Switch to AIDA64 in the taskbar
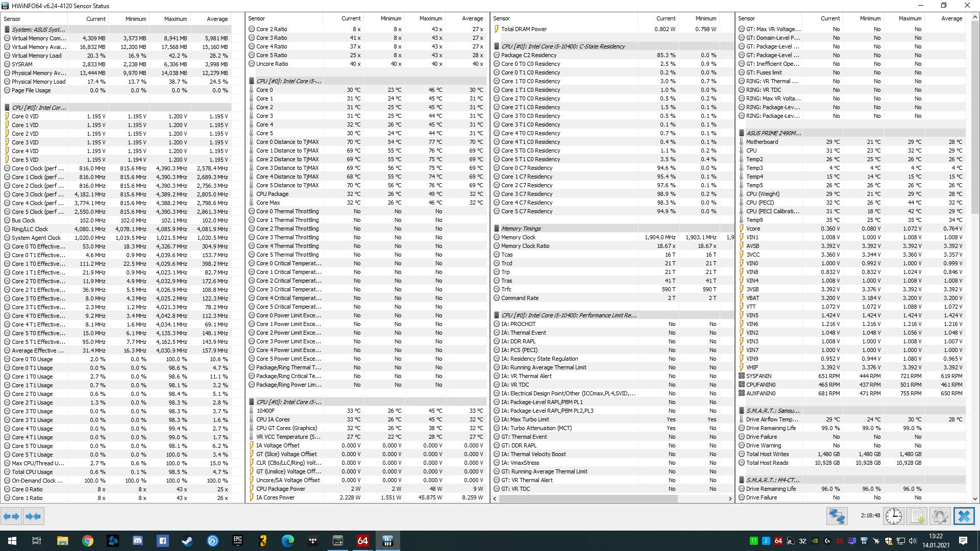Viewport: 980px width, 551px height. point(363,541)
